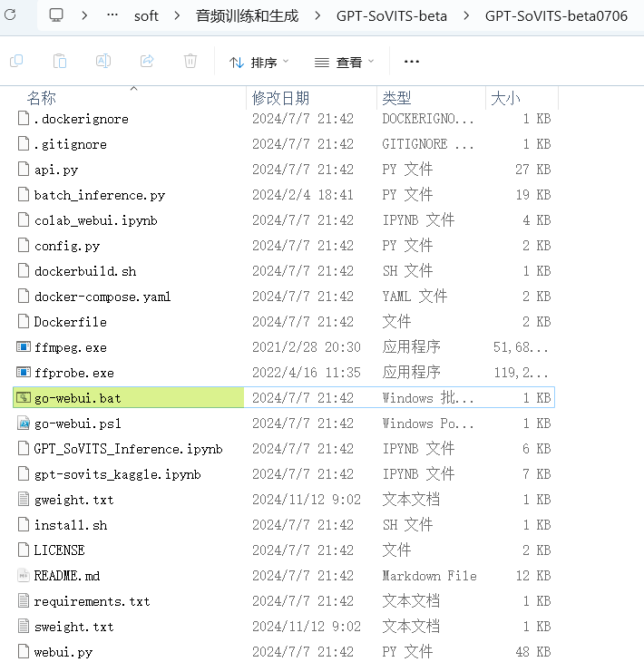Click date 2024/2/4 18:41 of batch_inference.py
The height and width of the screenshot is (662, 644).
pyautogui.click(x=303, y=195)
